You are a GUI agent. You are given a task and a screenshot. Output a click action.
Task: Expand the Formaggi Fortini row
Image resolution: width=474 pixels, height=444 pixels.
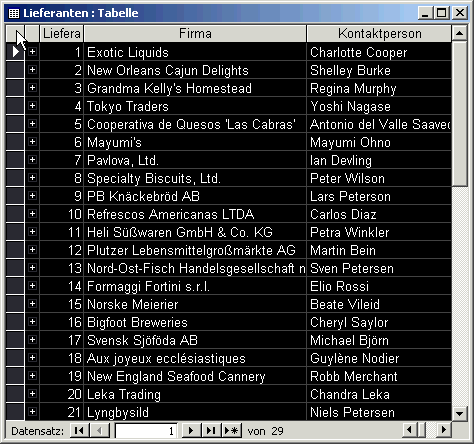(x=32, y=286)
